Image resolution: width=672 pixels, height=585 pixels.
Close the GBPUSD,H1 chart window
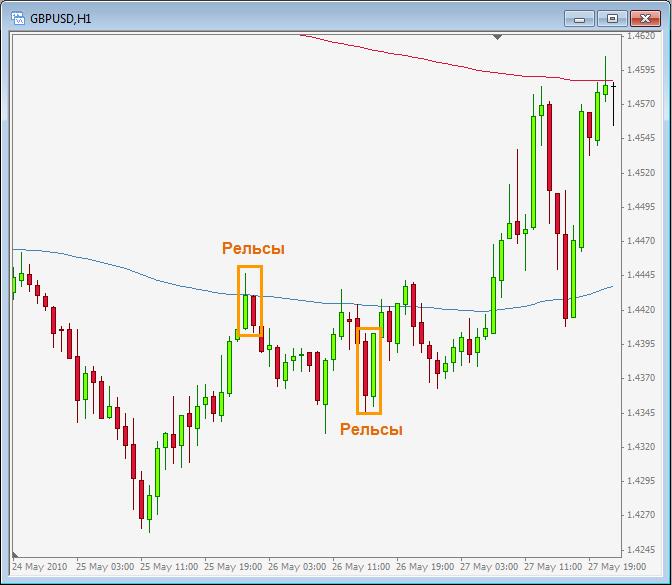tap(645, 19)
